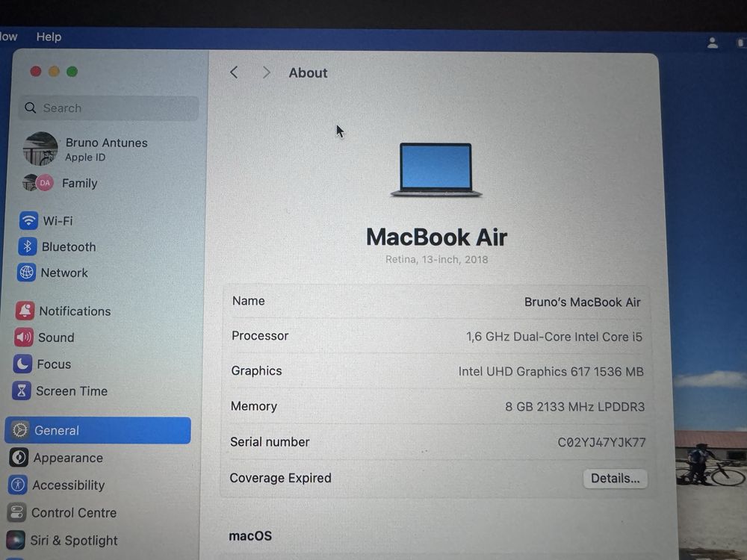Click the red close window button
The image size is (747, 560).
point(36,72)
